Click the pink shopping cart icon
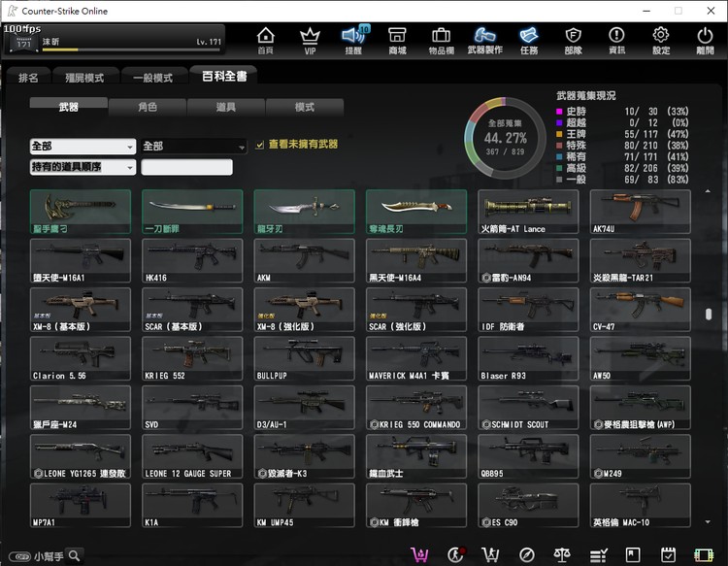 point(419,554)
